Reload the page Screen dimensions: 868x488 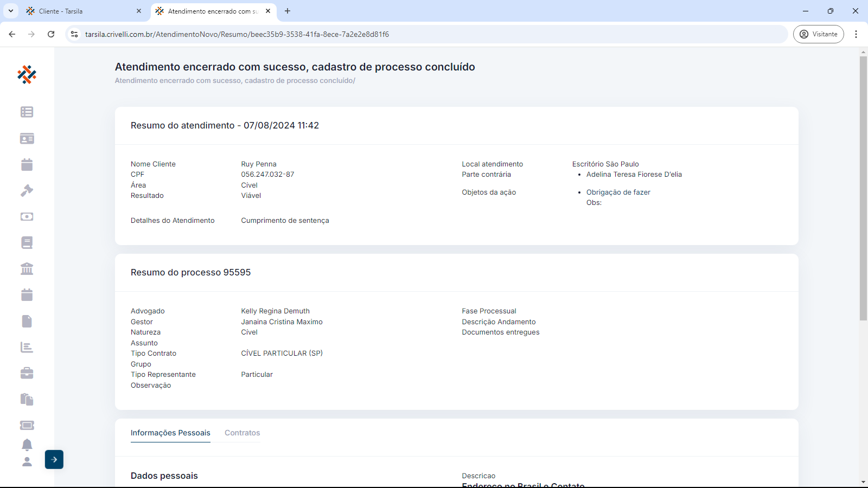[x=51, y=34]
